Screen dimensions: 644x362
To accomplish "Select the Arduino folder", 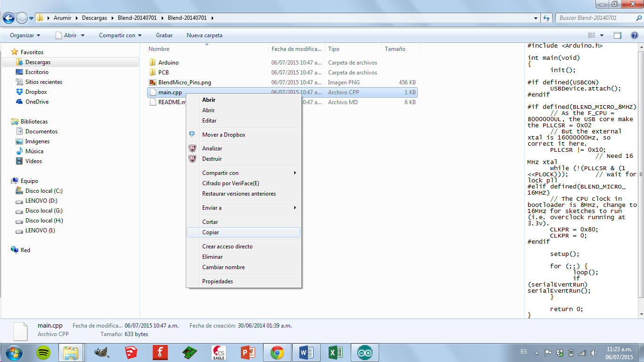I will coord(168,63).
